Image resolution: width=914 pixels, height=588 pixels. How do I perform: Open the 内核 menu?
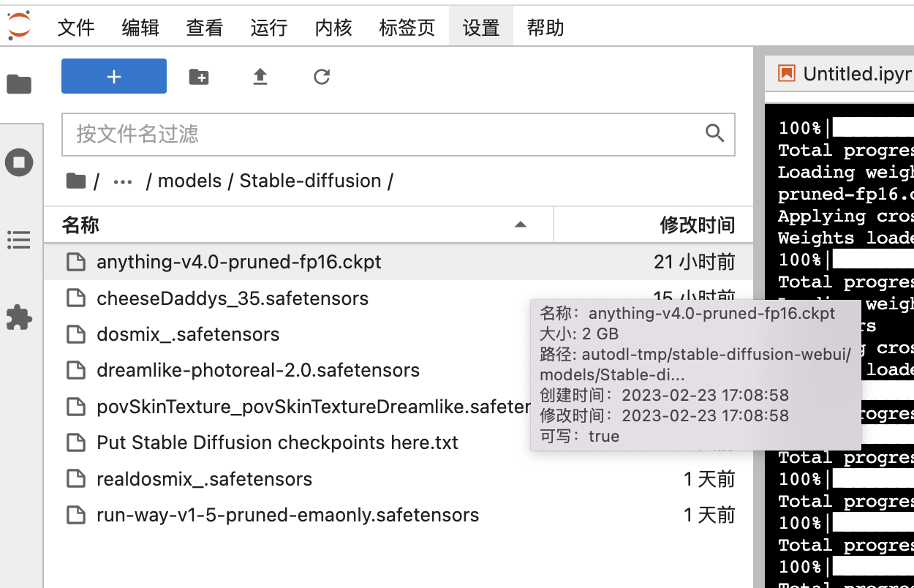tap(333, 28)
